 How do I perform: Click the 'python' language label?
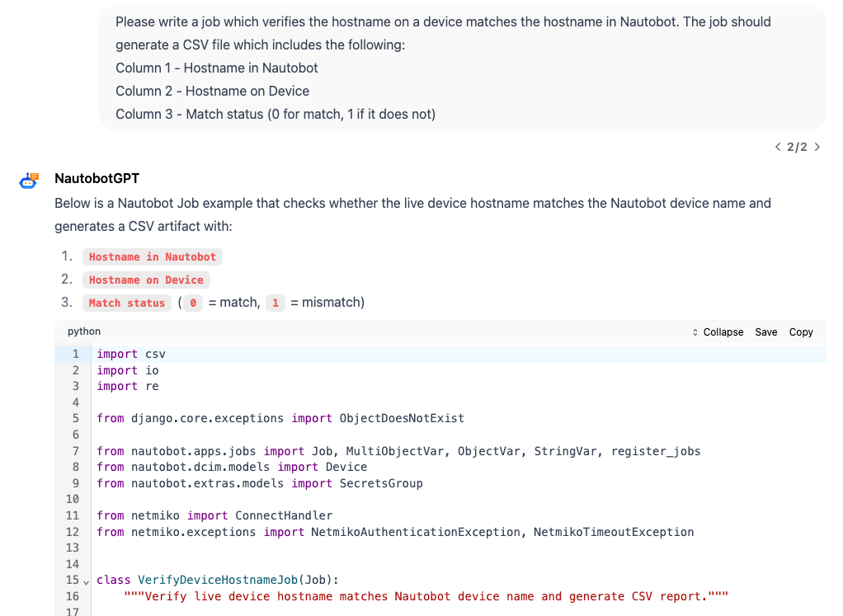tap(84, 332)
